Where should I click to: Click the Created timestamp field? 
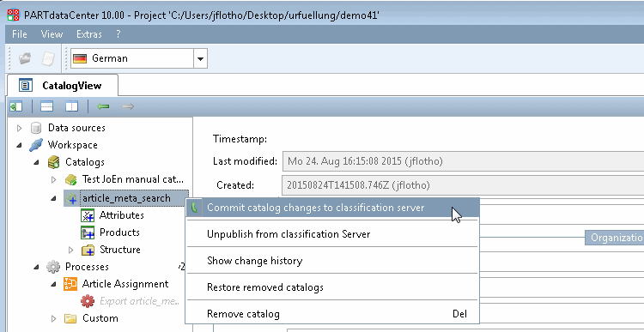tap(464, 185)
